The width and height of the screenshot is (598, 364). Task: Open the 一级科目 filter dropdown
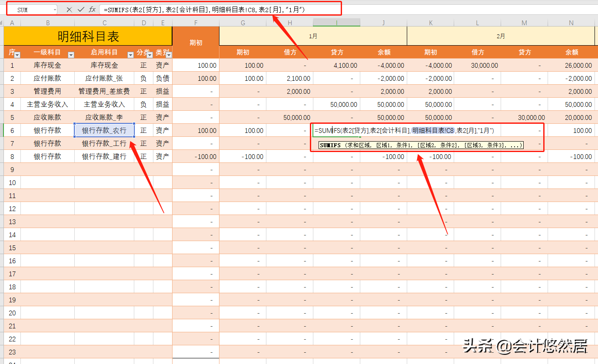coord(71,55)
